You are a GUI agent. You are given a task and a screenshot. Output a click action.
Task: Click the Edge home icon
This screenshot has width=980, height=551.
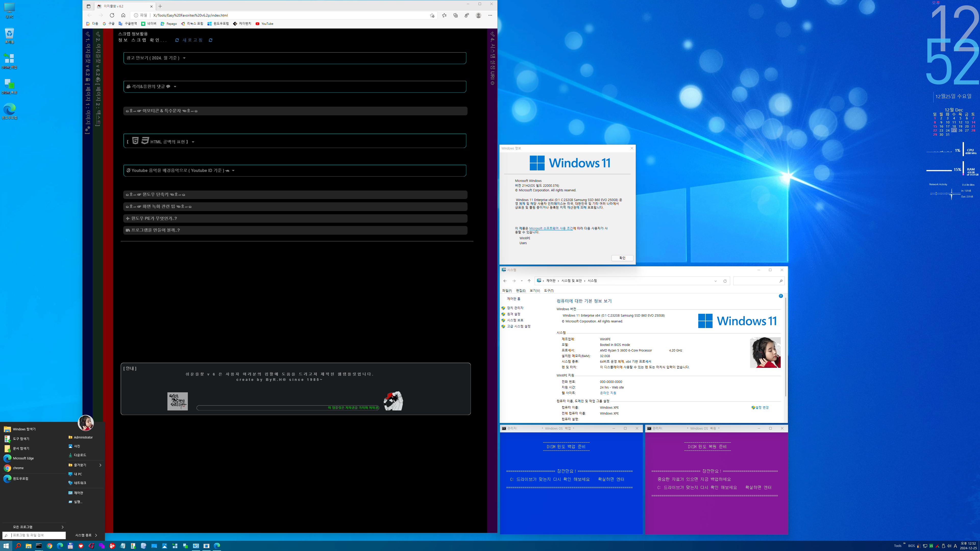click(x=123, y=15)
